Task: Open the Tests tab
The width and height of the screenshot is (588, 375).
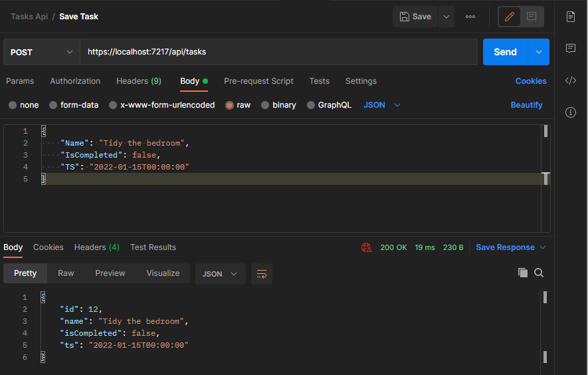Action: pos(319,81)
